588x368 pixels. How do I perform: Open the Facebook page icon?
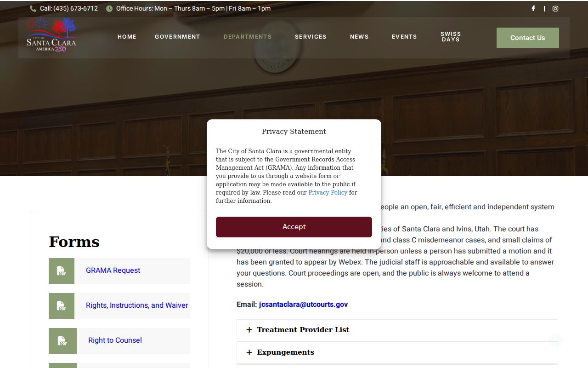tap(533, 8)
